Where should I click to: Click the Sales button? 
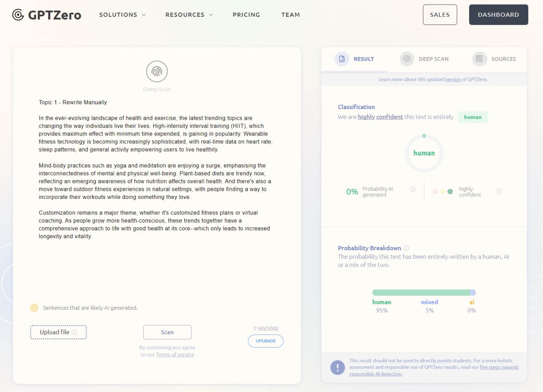[440, 15]
